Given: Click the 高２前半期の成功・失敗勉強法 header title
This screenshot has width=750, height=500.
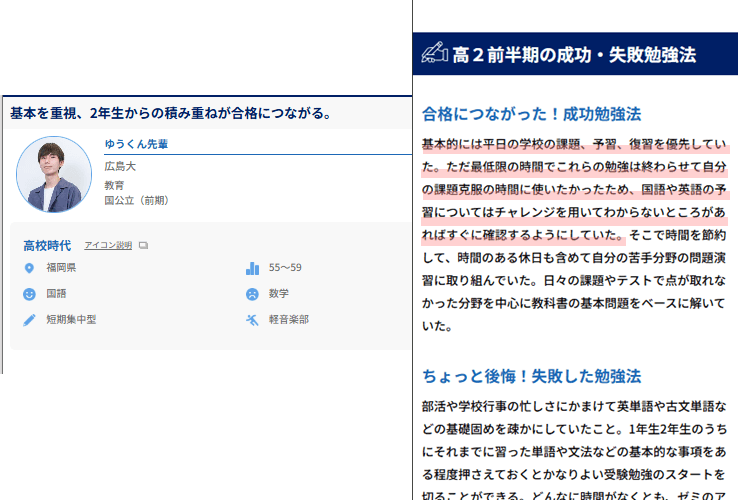Looking at the screenshot, I should click(x=574, y=55).
